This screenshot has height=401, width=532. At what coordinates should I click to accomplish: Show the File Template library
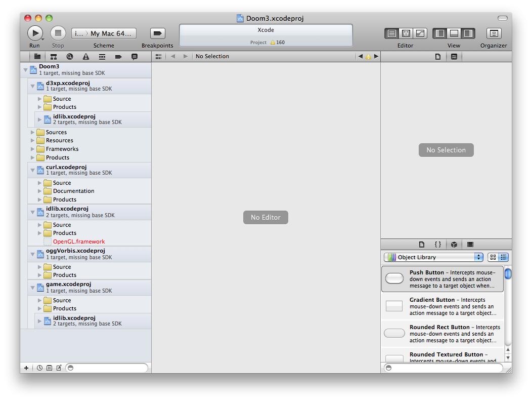422,245
